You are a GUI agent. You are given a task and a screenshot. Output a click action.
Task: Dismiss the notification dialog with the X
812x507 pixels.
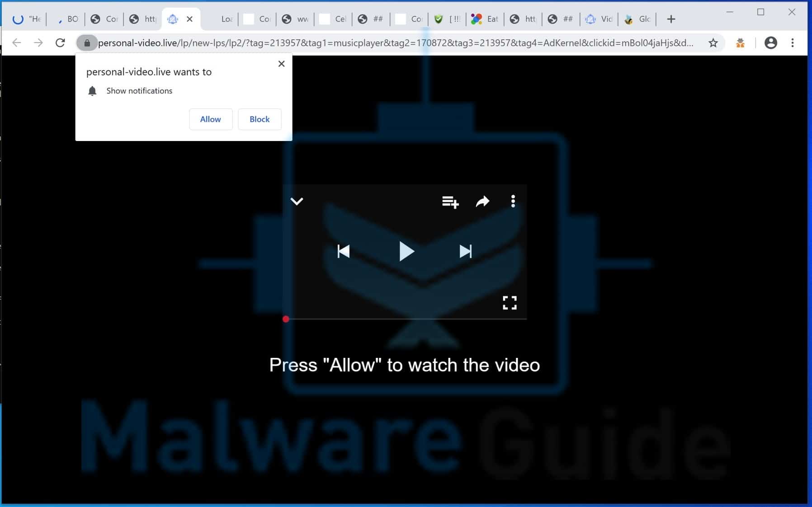281,63
